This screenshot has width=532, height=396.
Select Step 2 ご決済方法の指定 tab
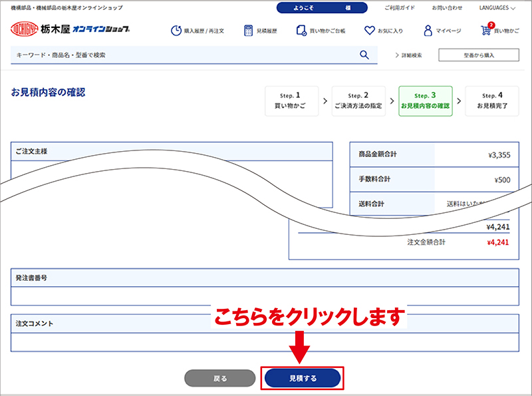coord(358,101)
